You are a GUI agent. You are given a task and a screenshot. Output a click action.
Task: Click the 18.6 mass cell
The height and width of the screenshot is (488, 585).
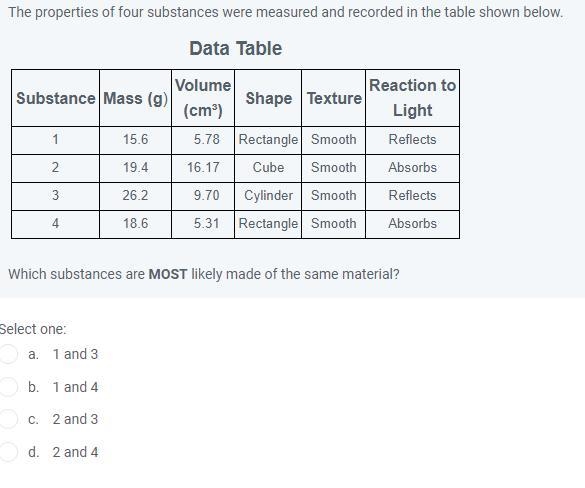tap(135, 224)
